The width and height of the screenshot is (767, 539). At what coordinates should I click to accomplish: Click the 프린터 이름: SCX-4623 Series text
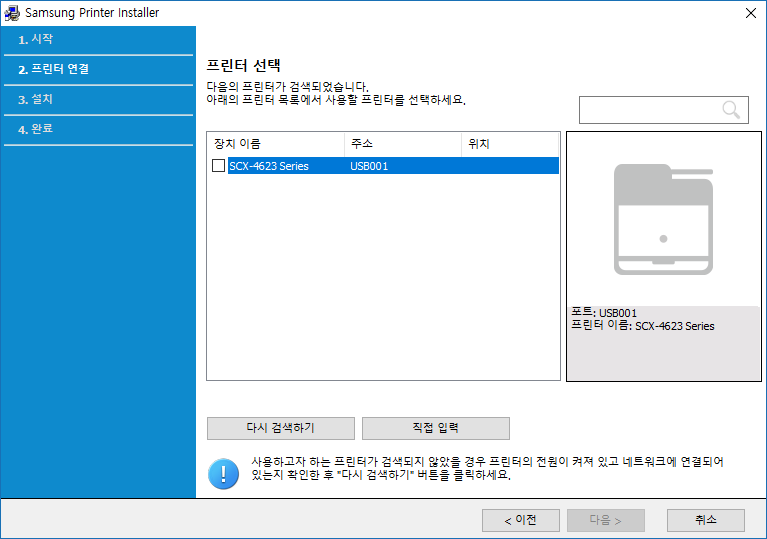[643, 326]
